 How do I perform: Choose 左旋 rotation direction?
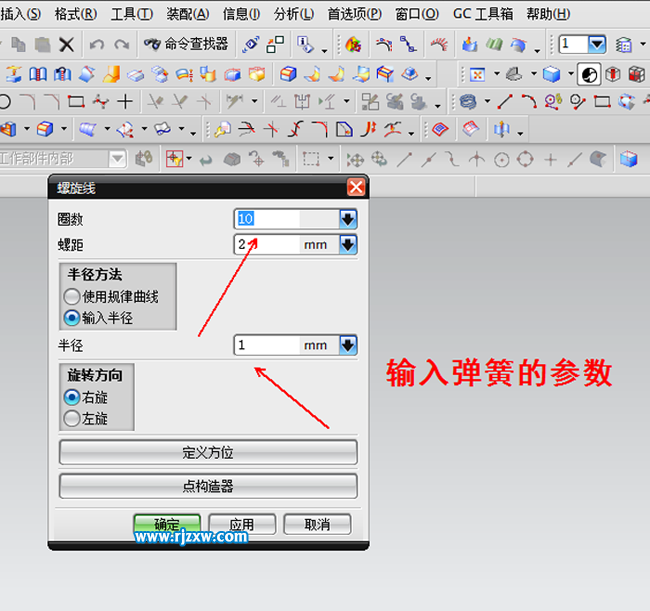(72, 418)
